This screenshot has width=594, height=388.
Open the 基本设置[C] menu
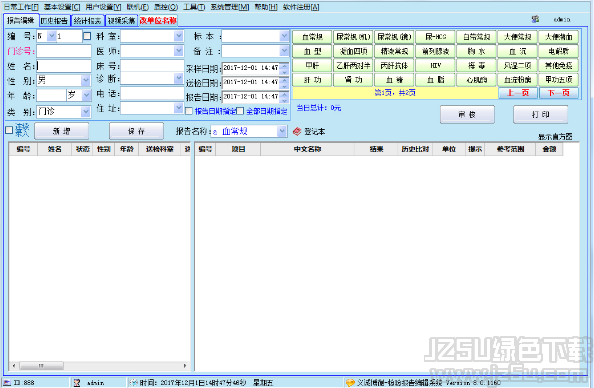62,7
